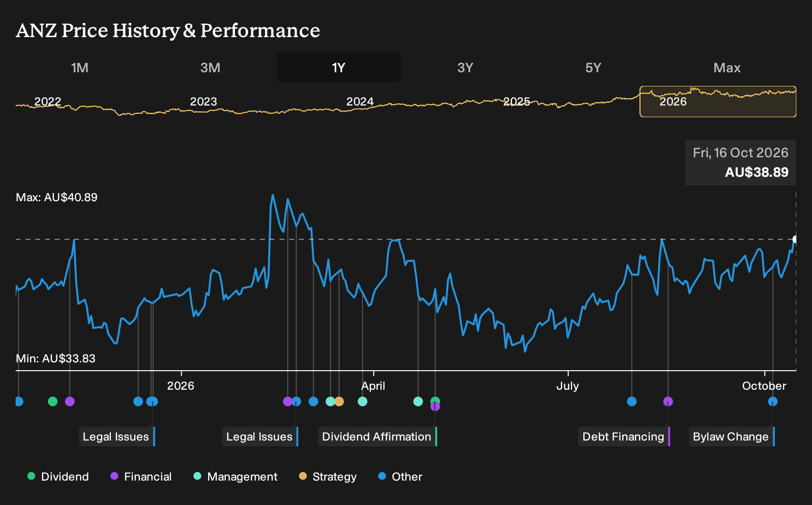Switch to the 3M range tab
Screen dimensions: 812x505
(210, 67)
